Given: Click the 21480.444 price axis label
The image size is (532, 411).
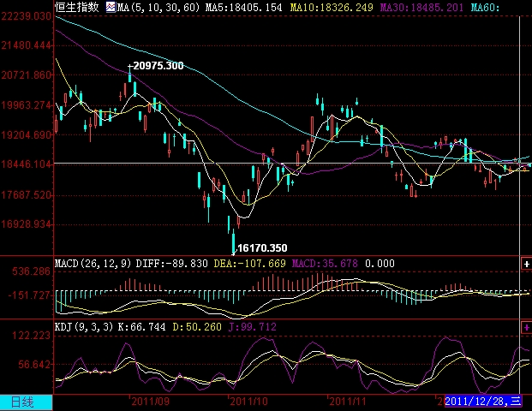Looking at the screenshot, I should tap(27, 45).
